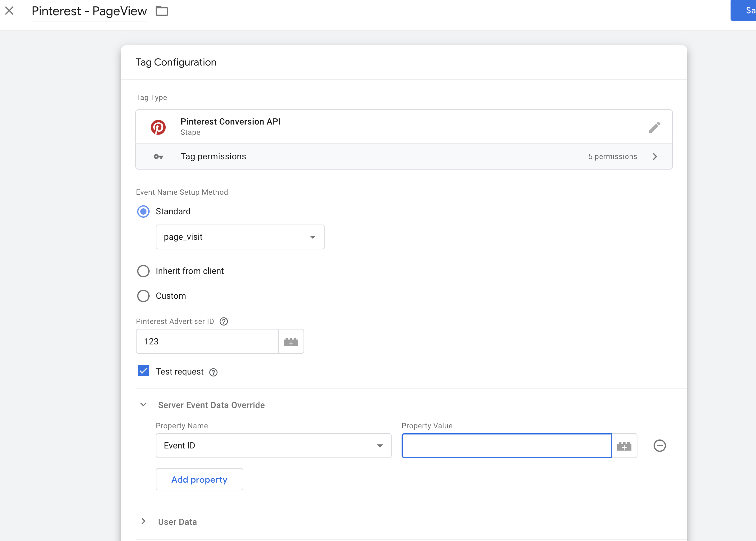
Task: Edit tag type using the pencil icon
Action: (x=655, y=127)
